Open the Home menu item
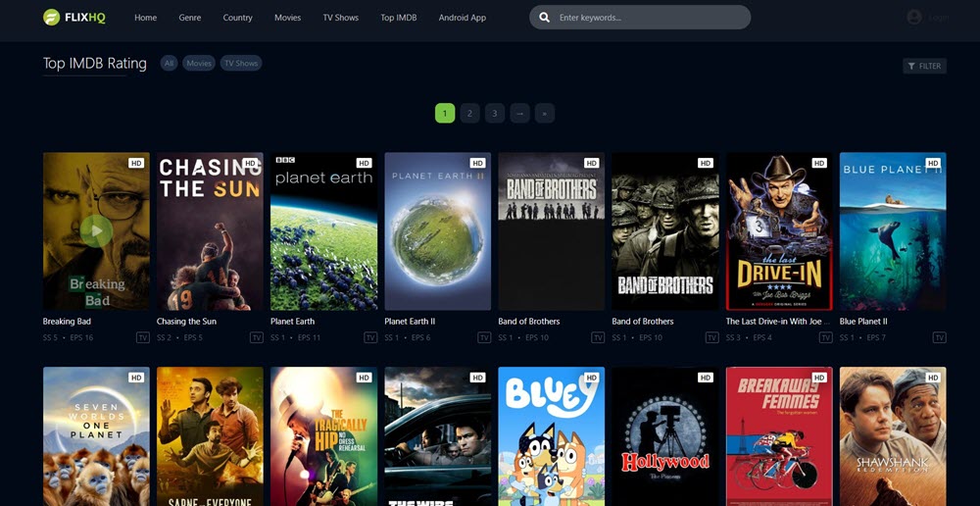The height and width of the screenshot is (506, 980). tap(146, 18)
